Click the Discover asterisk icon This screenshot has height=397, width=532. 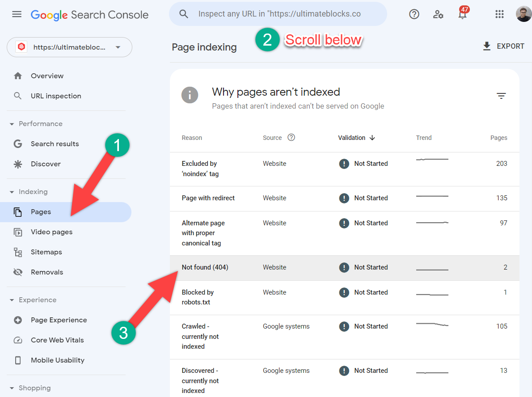click(17, 164)
